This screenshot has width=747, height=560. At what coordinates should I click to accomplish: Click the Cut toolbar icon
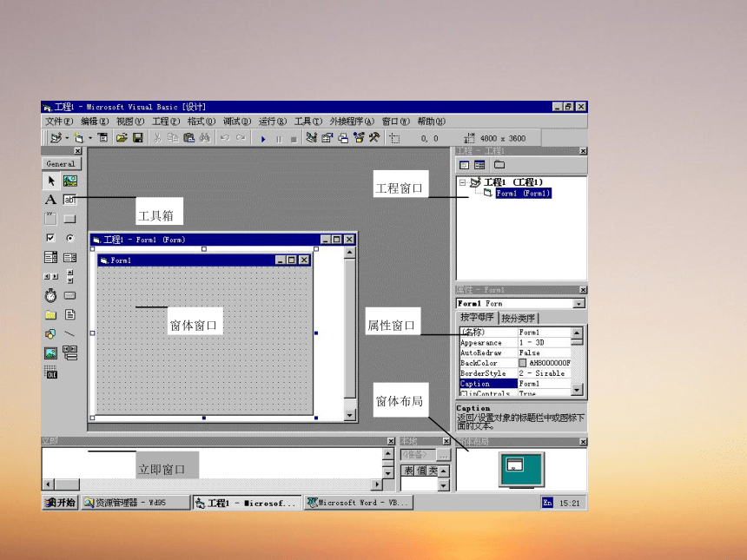coord(157,138)
